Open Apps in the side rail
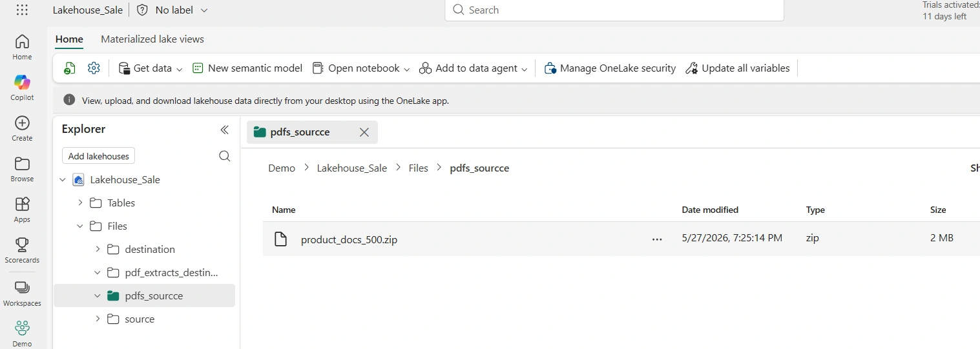Viewport: 980px width, 349px height. [x=22, y=210]
